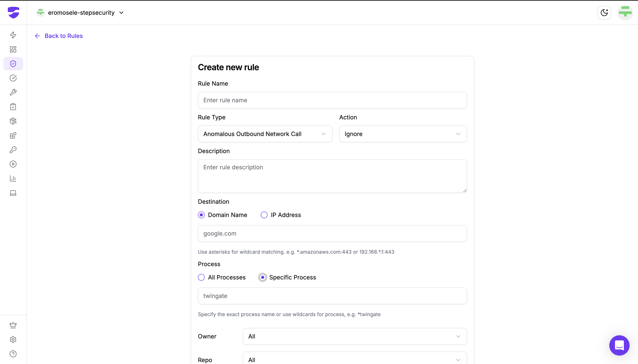This screenshot has height=364, width=638.
Task: Open the eromosele-stepsecurity organization switcher
Action: 81,12
